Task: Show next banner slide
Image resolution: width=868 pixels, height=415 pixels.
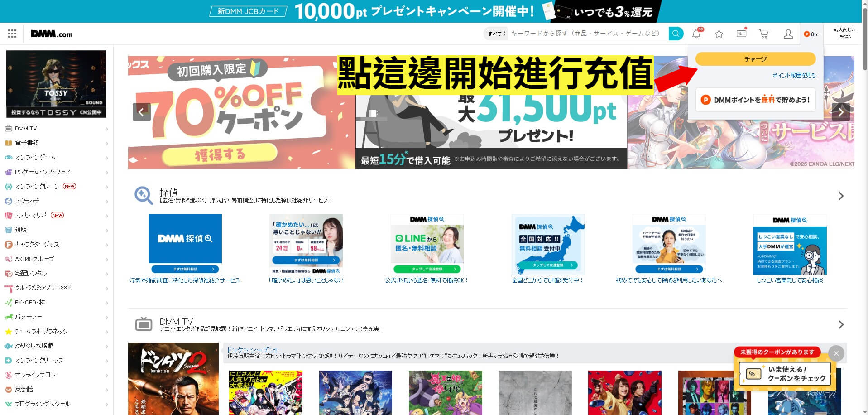Action: (841, 112)
